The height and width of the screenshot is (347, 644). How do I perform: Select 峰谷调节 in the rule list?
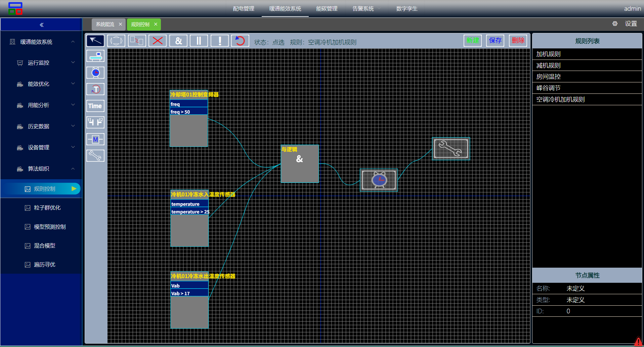549,88
